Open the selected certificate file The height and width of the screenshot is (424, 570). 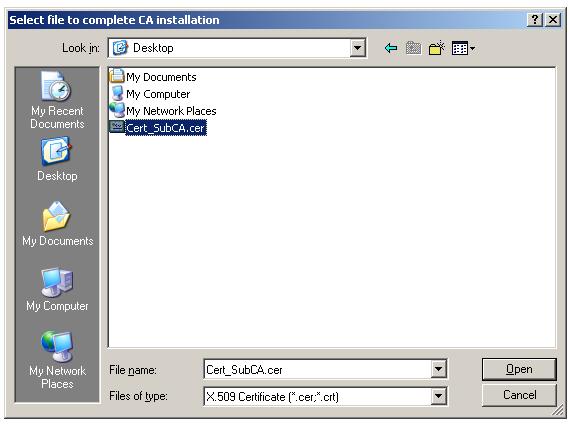point(519,369)
